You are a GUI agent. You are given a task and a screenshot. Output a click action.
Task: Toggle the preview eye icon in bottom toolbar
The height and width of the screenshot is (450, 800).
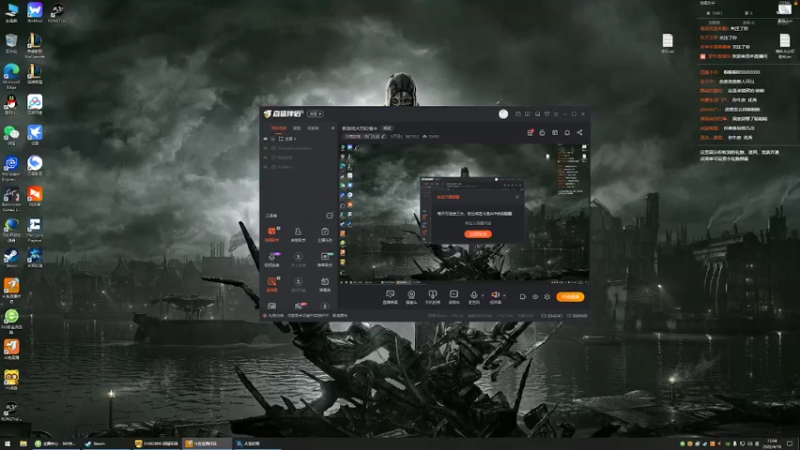click(535, 297)
